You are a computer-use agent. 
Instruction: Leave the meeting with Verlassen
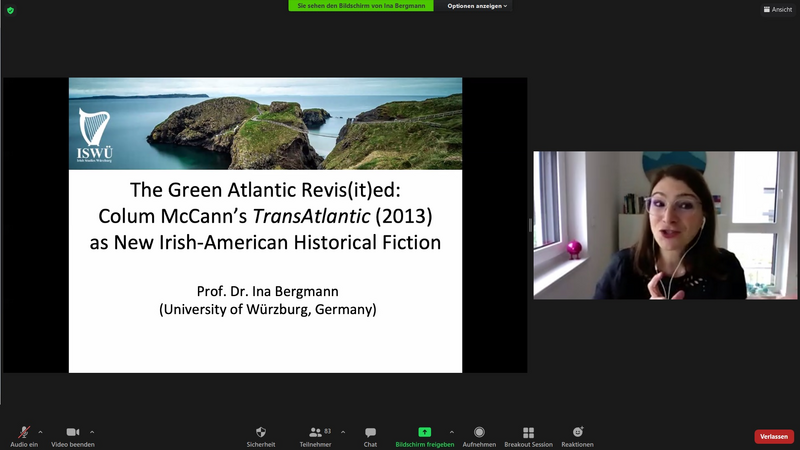(x=773, y=437)
